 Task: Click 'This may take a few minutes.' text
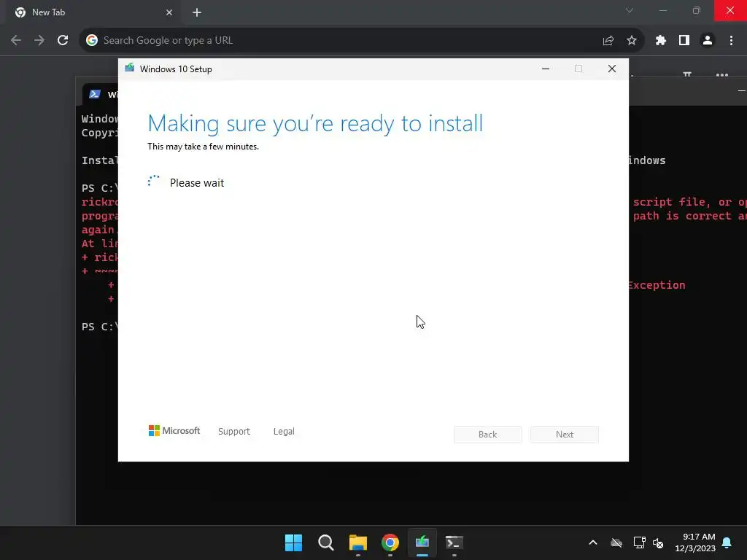click(203, 147)
